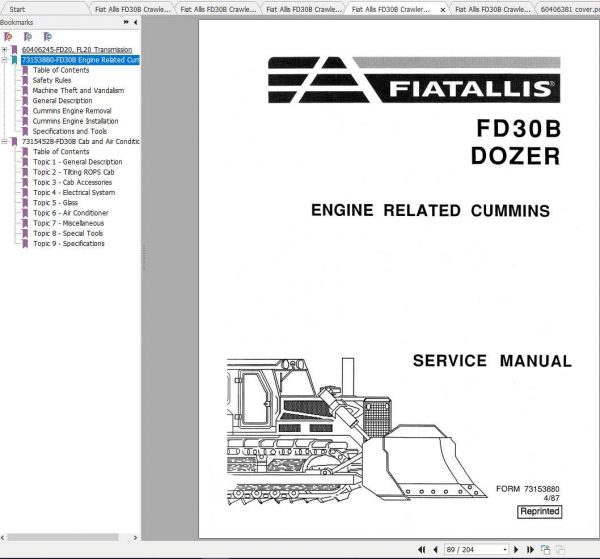Open Topic 9 - Specifications
Image resolution: width=600 pixels, height=559 pixels.
(68, 243)
